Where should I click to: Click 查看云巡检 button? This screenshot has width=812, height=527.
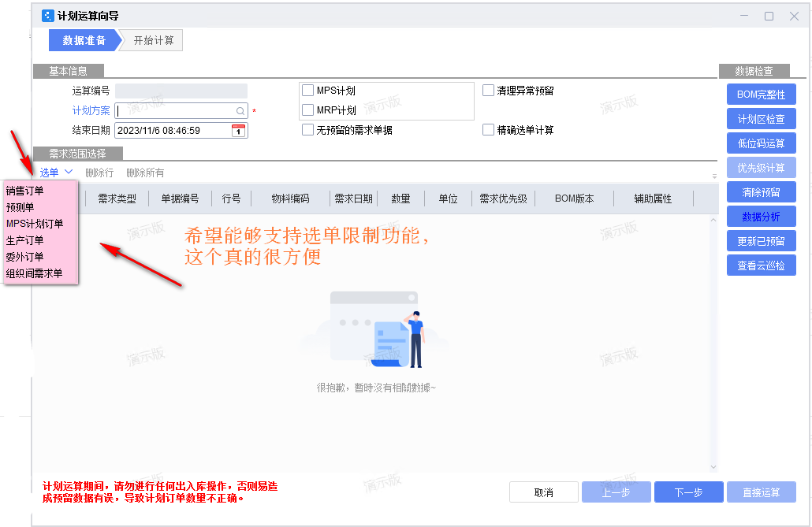pos(761,265)
